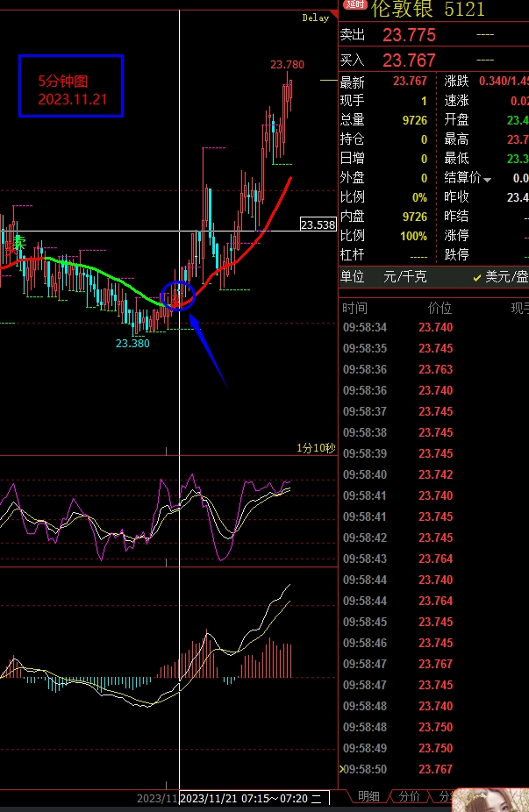Select the 美元/盎司 unit option

pos(501,277)
